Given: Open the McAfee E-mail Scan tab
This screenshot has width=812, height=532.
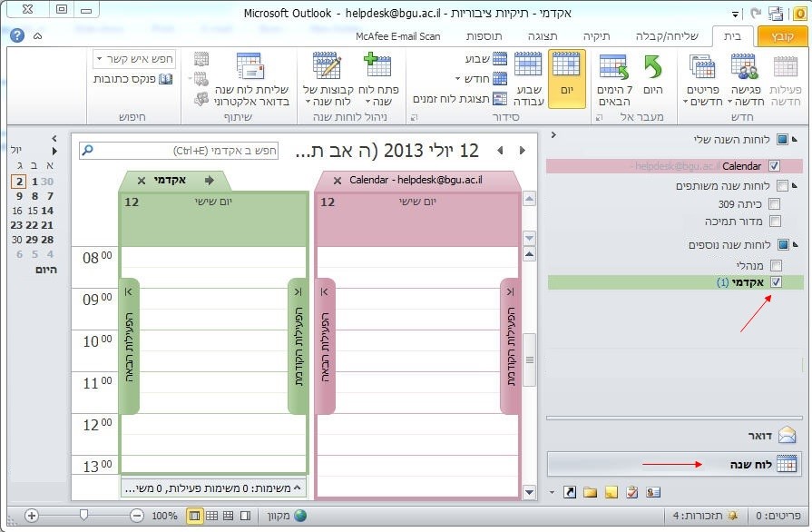Looking at the screenshot, I should (x=397, y=36).
